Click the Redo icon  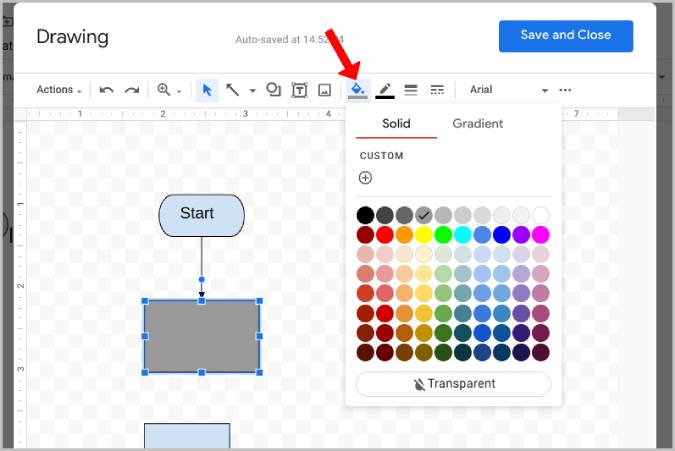click(132, 90)
